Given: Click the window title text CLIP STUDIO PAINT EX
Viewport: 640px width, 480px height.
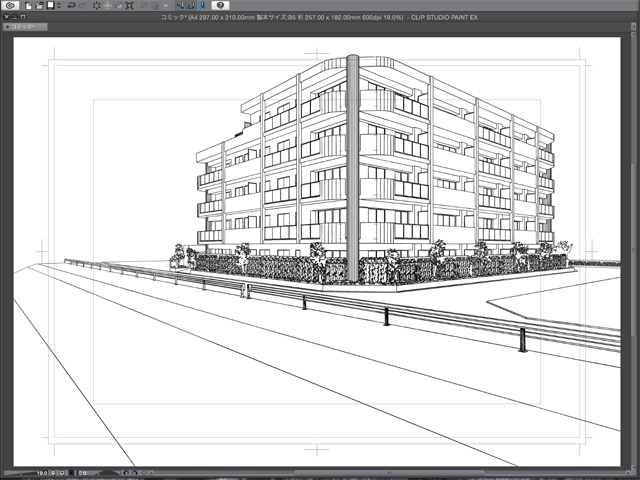Looking at the screenshot, I should click(444, 18).
